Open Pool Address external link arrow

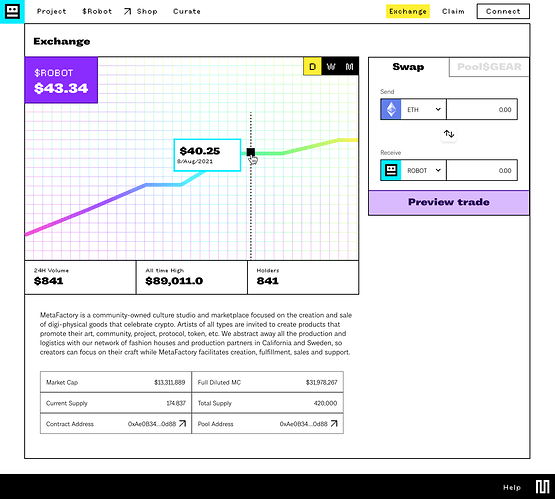click(x=334, y=424)
